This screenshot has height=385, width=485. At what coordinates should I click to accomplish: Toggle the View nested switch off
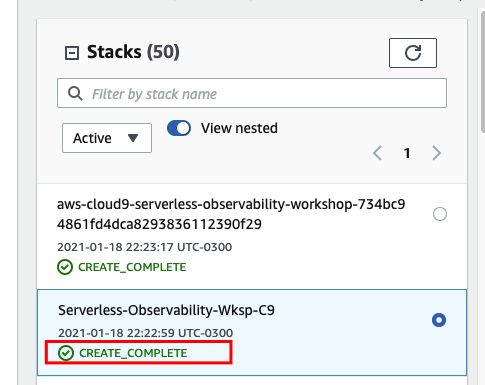point(179,128)
